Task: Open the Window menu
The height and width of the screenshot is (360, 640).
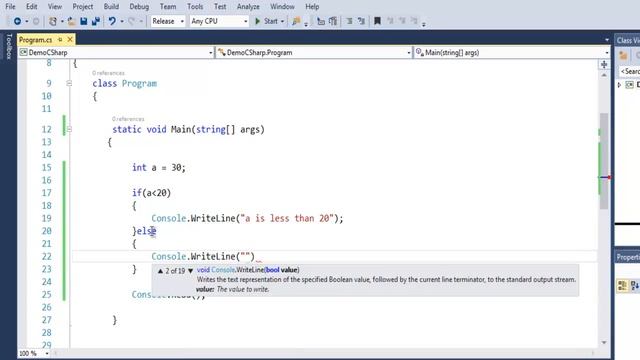Action: click(282, 7)
